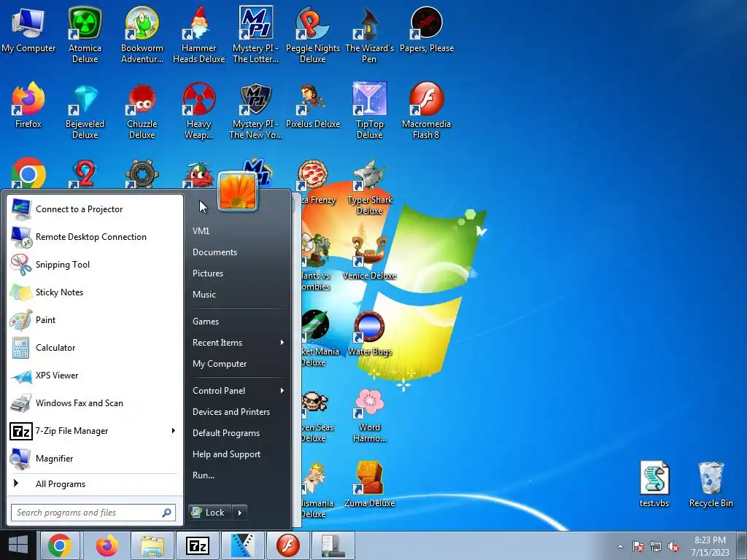Open Documents from Start menu

click(215, 252)
